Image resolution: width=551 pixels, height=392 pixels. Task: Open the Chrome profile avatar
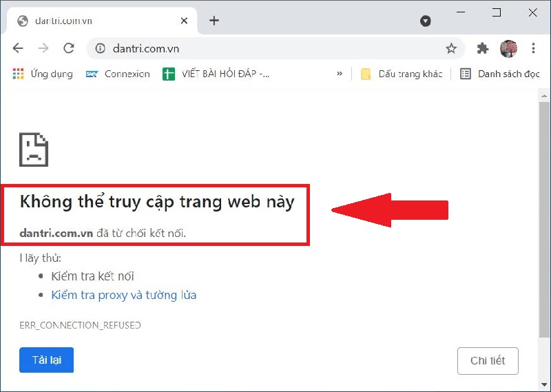coord(508,48)
